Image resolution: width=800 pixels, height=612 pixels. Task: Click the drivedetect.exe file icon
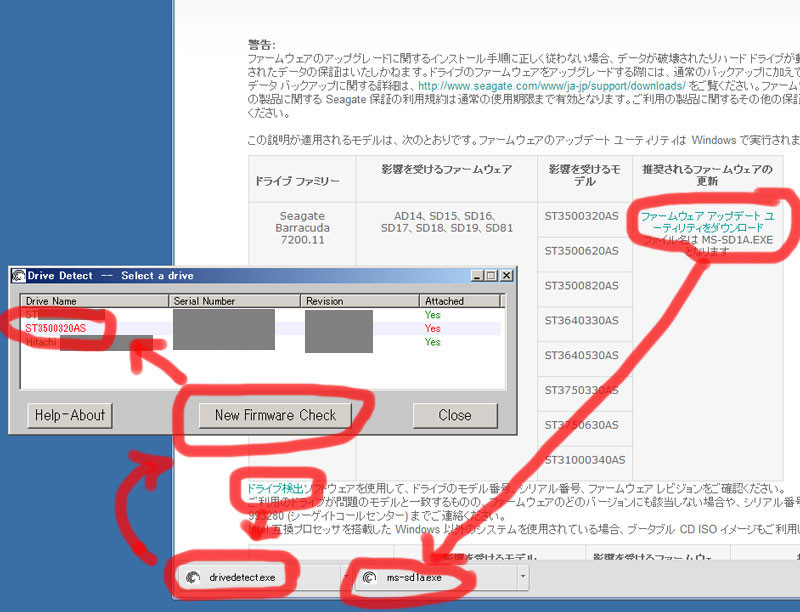(193, 577)
